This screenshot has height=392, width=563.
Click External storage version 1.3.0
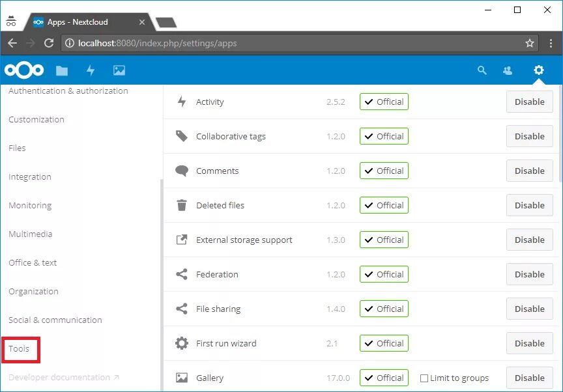point(336,240)
